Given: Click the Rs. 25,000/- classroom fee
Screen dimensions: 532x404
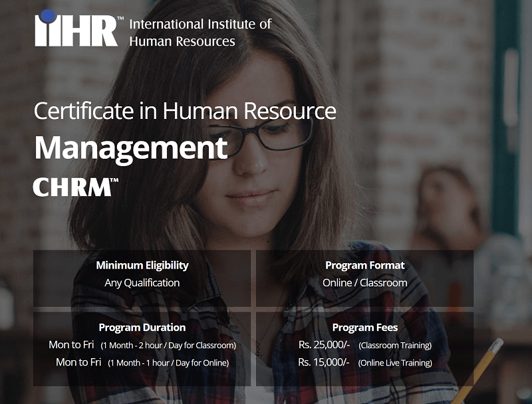Looking at the screenshot, I should [x=327, y=346].
